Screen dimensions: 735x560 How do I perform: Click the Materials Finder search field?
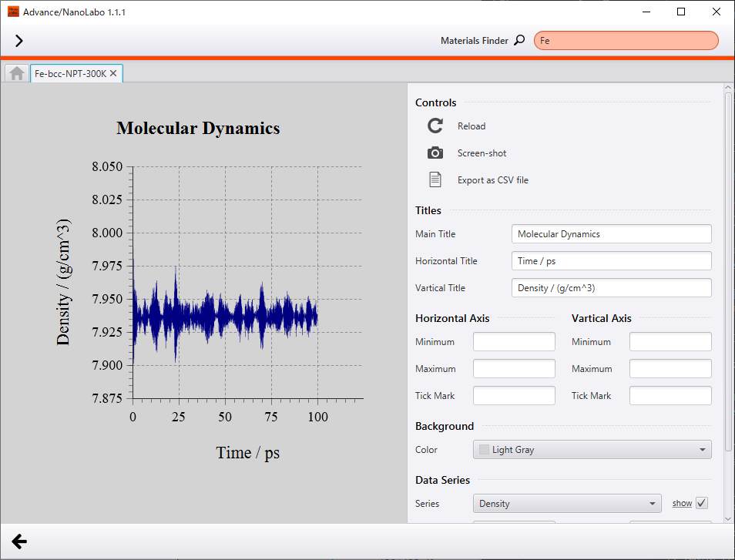(626, 41)
